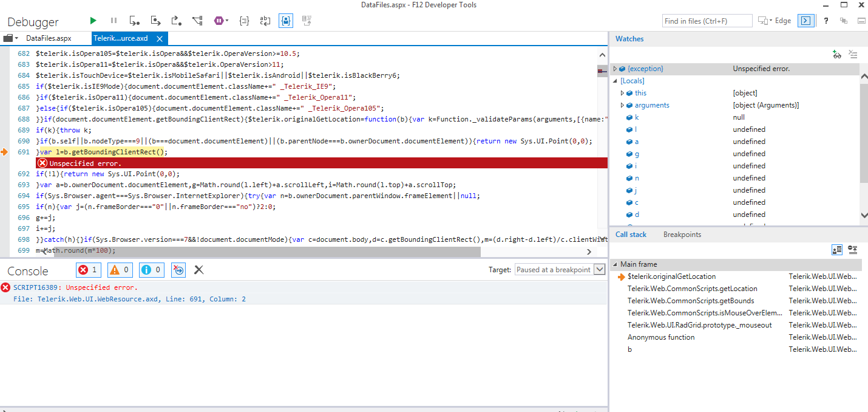This screenshot has width=868, height=412.
Task: Toggle Just My Code icon
Action: [286, 21]
